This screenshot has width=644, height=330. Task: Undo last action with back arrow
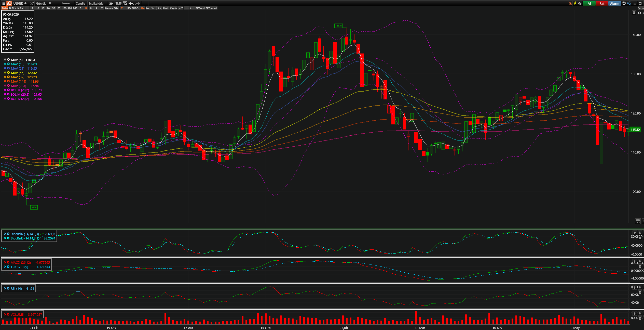(131, 3)
